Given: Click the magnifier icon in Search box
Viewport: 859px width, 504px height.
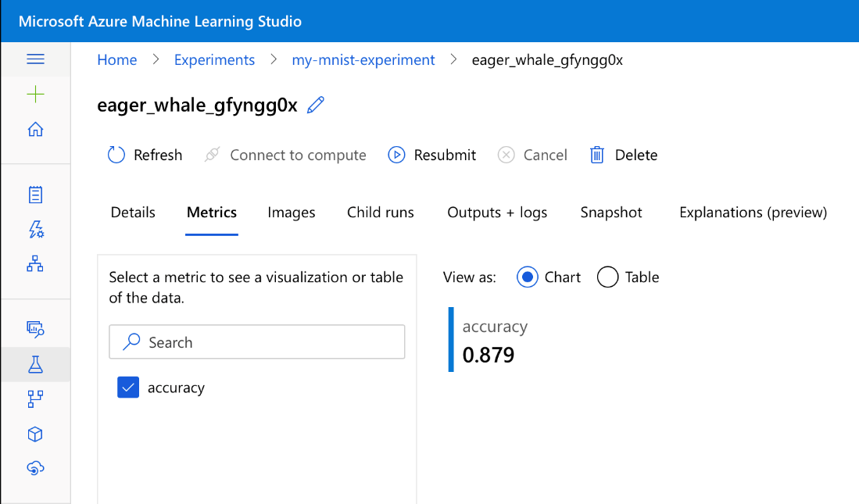Looking at the screenshot, I should [x=131, y=341].
